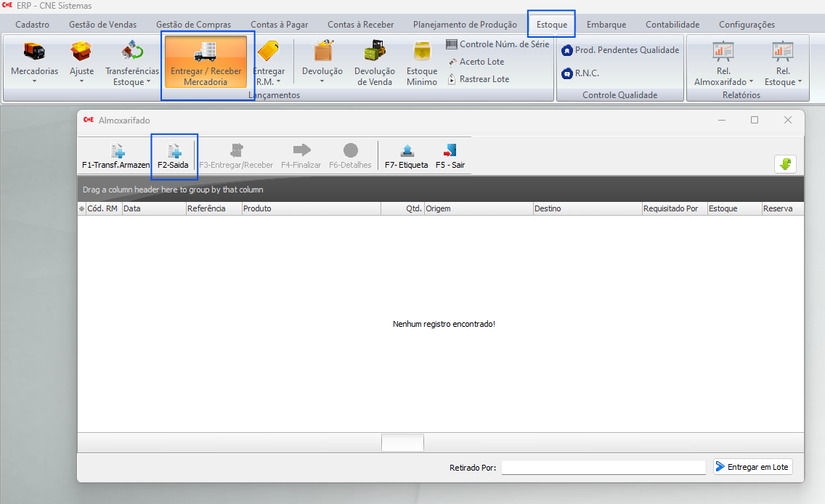Switch to the Contabilidade tab
This screenshot has width=825, height=504.
[x=672, y=25]
